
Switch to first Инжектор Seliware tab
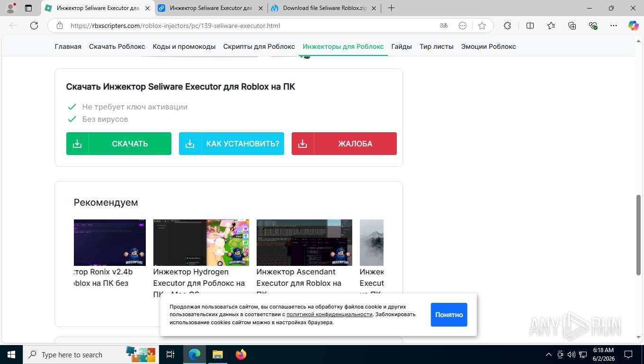98,8
